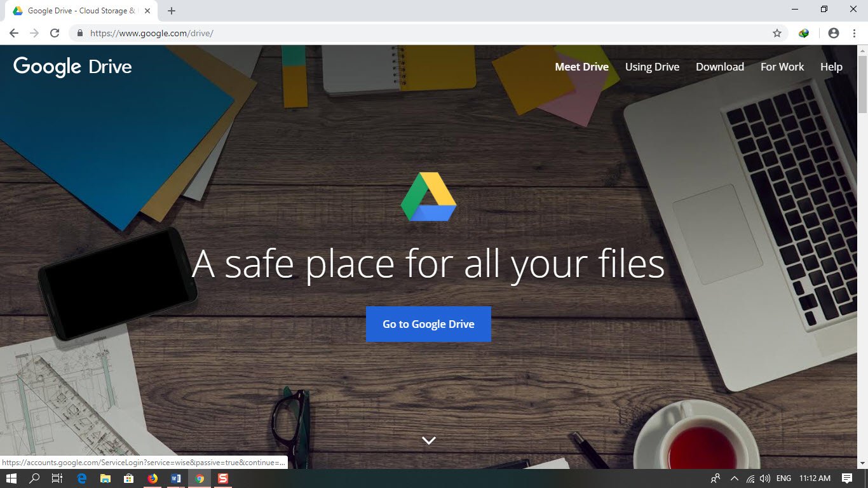Click inside the browser address bar
Viewport: 868px width, 488px height.
click(x=254, y=32)
